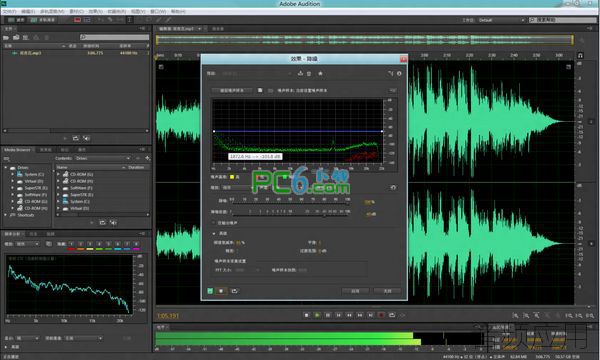Select SuperSTR (E:) in contents list
Screen dimensions: 600x360
(x=82, y=195)
